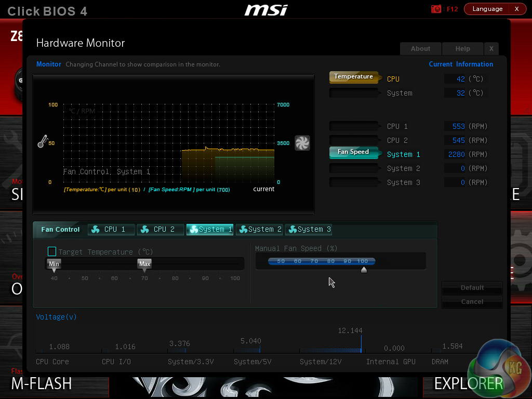This screenshot has height=399, width=532.
Task: Toggle the CPU 2 fan speed channel
Action: coord(355,140)
